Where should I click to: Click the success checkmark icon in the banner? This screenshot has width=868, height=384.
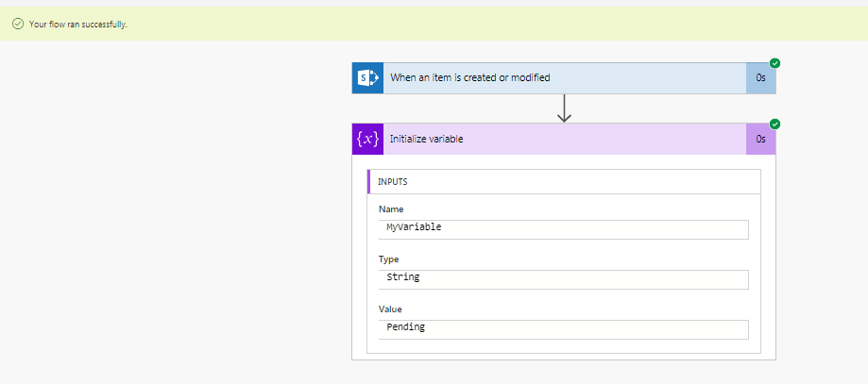click(x=18, y=24)
